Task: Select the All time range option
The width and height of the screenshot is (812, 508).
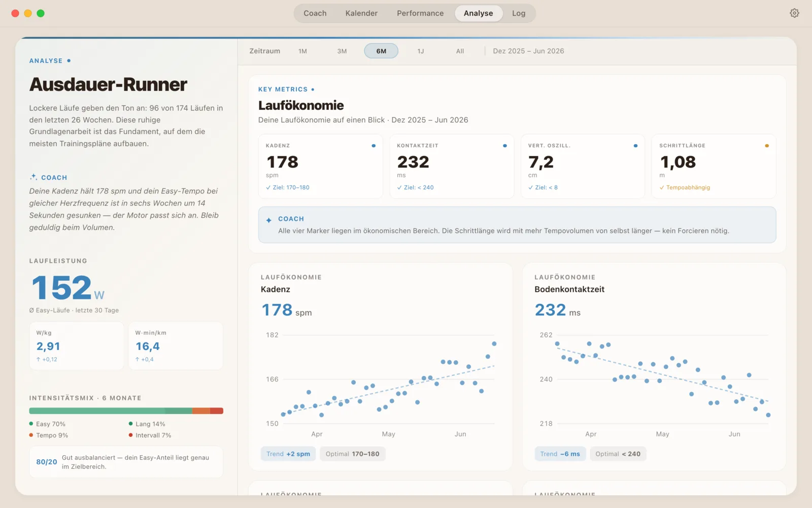Action: (x=460, y=51)
